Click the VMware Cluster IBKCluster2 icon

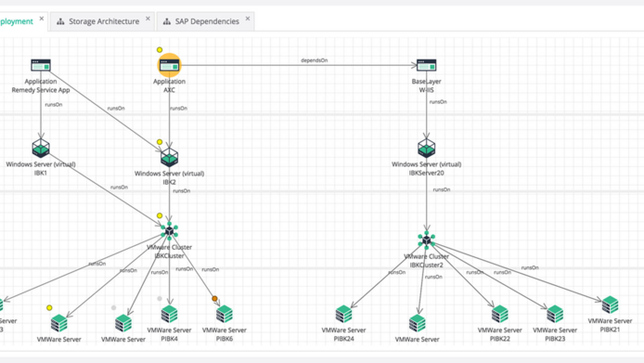point(426,240)
